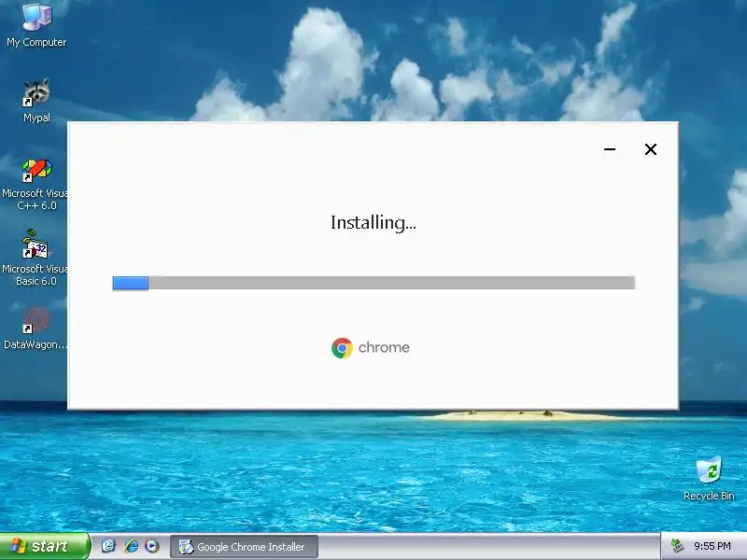The image size is (747, 560).
Task: Select the Recycle Bin icon
Action: pos(709,479)
